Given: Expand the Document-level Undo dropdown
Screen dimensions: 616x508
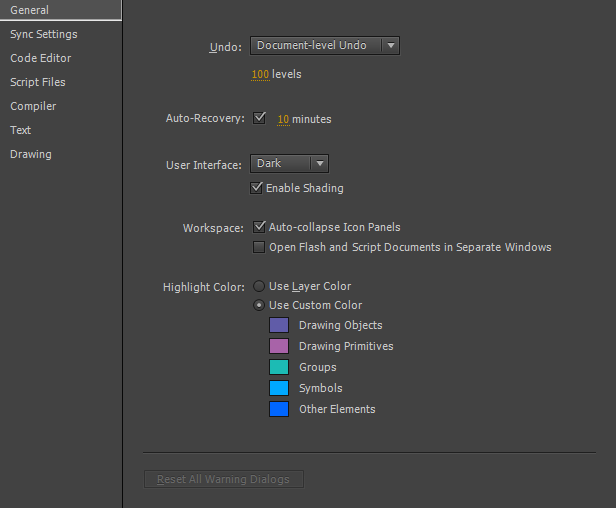Looking at the screenshot, I should [324, 45].
